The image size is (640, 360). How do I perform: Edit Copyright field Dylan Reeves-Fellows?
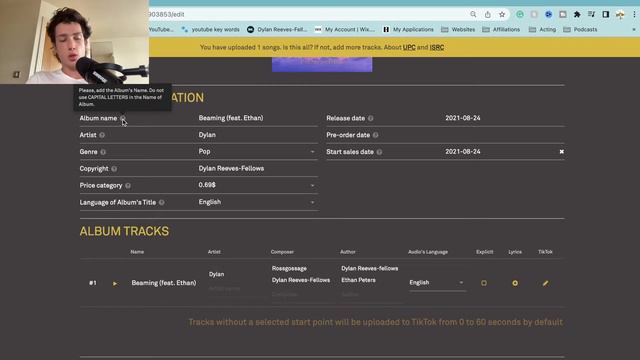(257, 168)
